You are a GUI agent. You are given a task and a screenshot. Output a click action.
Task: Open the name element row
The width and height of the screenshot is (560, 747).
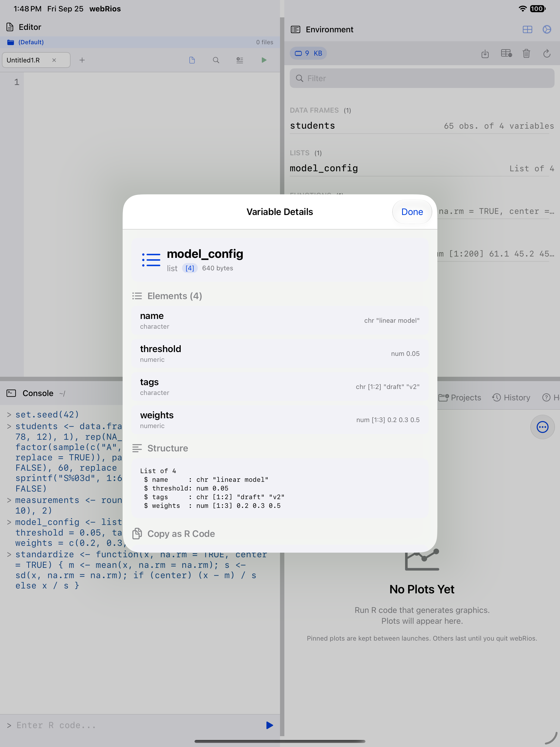pos(280,321)
